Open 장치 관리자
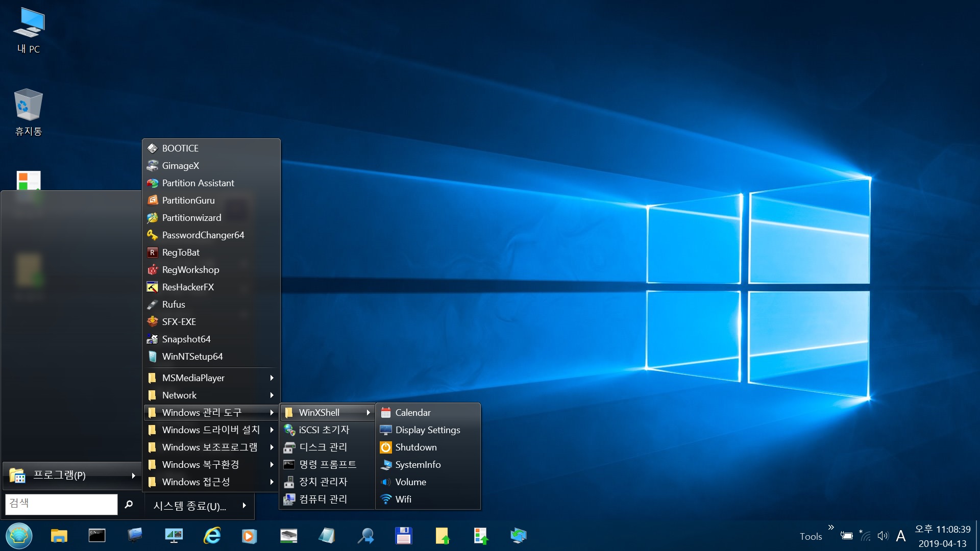980x551 pixels. (x=327, y=482)
